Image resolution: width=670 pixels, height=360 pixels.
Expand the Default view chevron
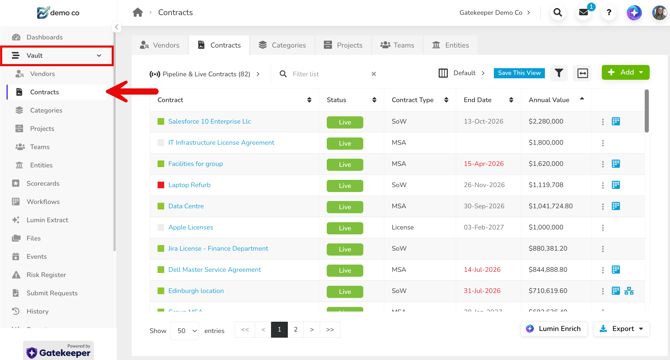tap(483, 73)
